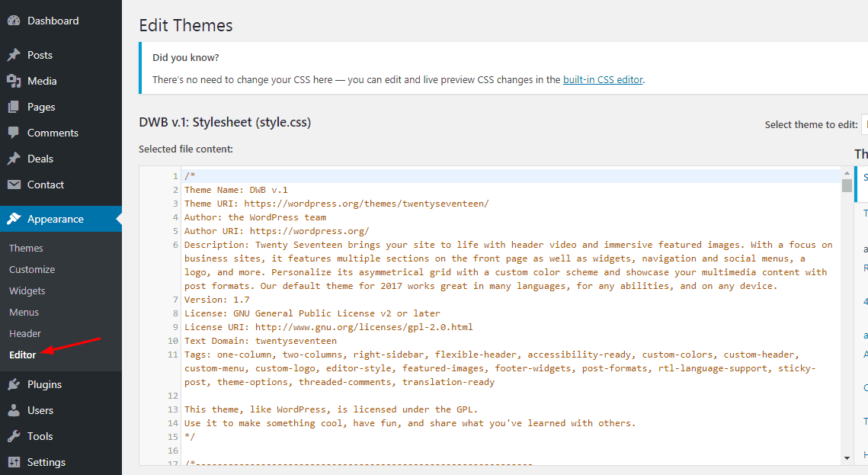Image resolution: width=868 pixels, height=475 pixels.
Task: Open the Customize menu entry
Action: 32,268
